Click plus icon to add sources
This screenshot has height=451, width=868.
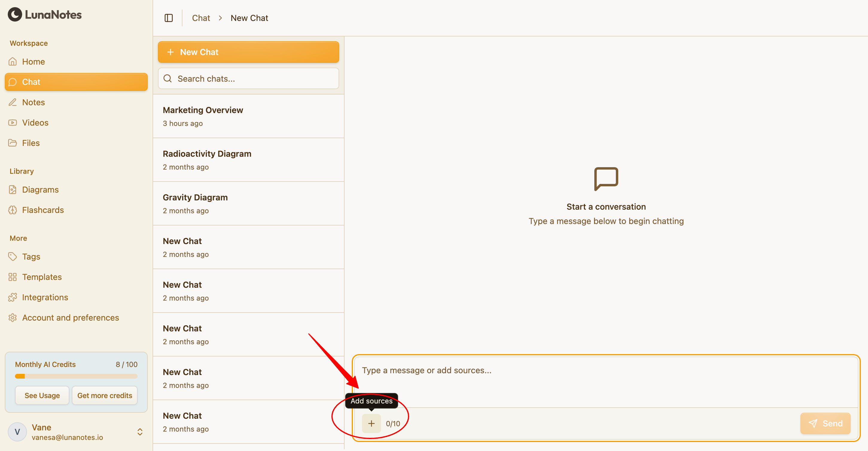[x=371, y=423]
